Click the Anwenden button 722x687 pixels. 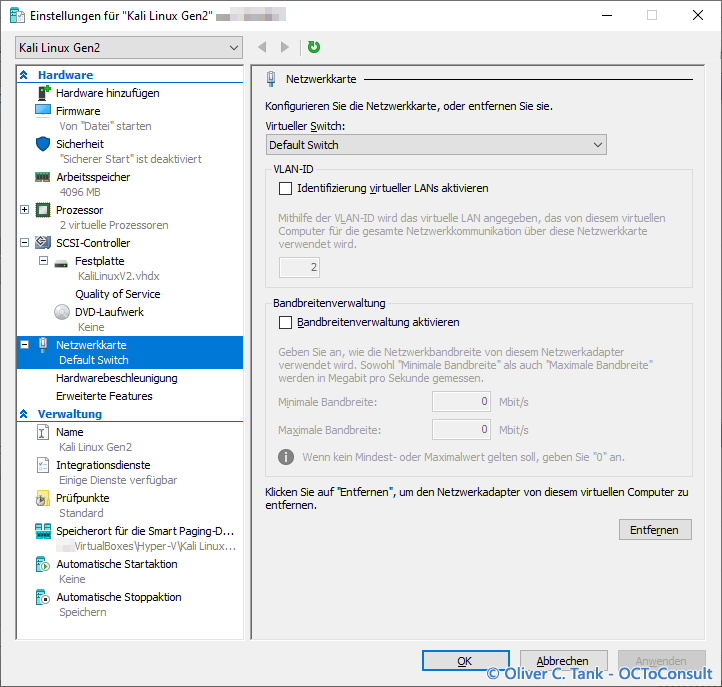pos(661,661)
